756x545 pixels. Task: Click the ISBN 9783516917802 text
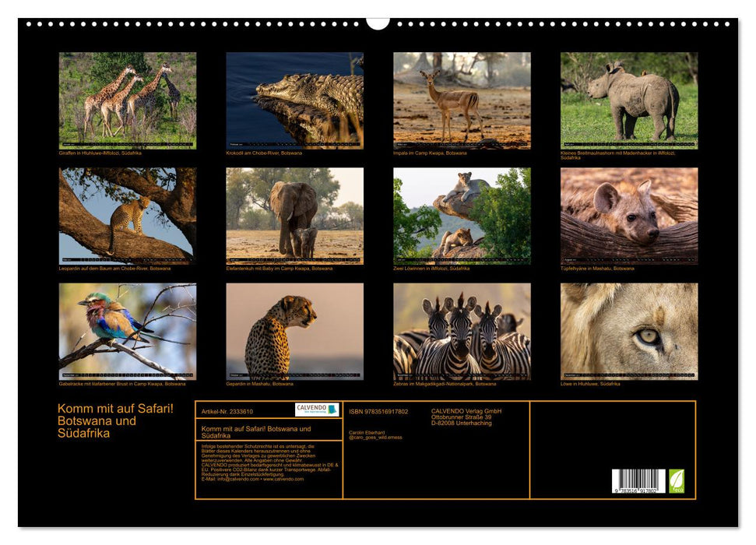point(378,412)
